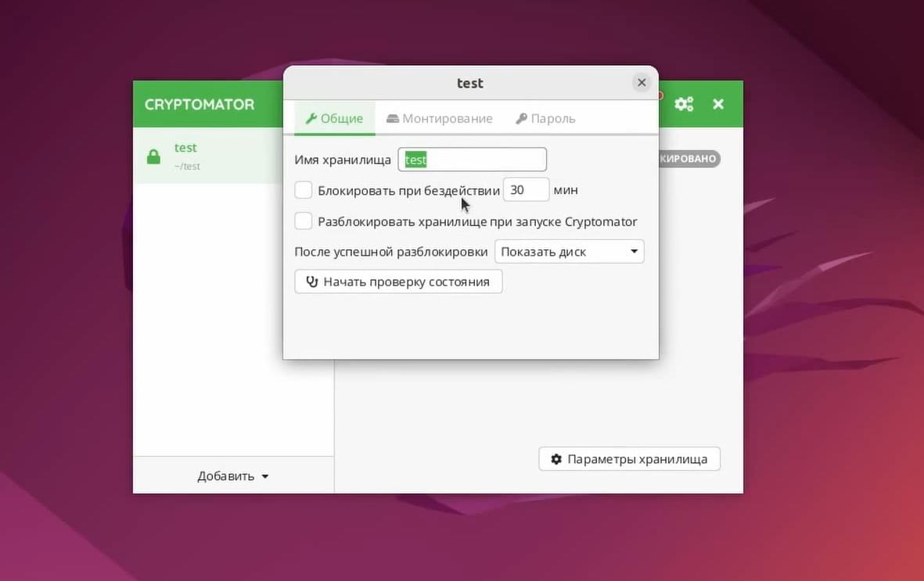The image size is (924, 581).
Task: Switch to the Общие tab
Action: pos(335,118)
